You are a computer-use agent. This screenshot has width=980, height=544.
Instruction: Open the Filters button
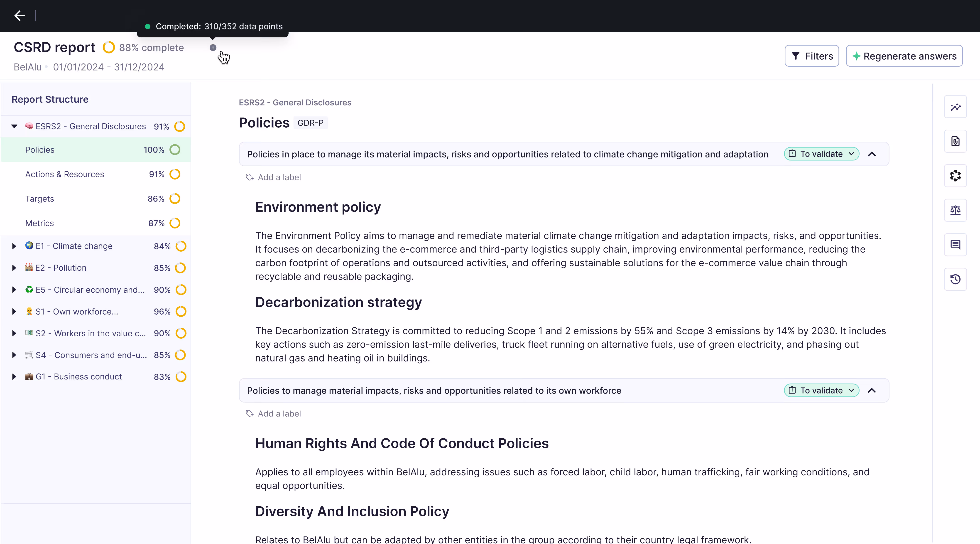pyautogui.click(x=811, y=56)
